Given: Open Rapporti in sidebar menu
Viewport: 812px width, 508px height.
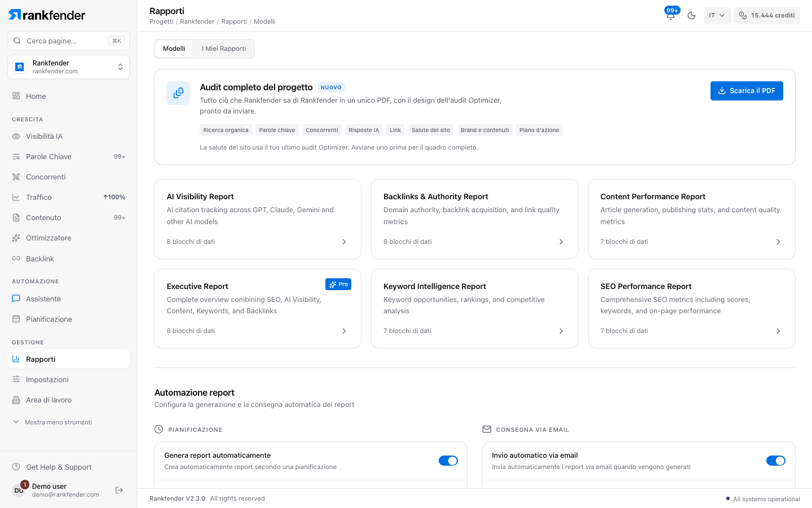Looking at the screenshot, I should (x=68, y=359).
